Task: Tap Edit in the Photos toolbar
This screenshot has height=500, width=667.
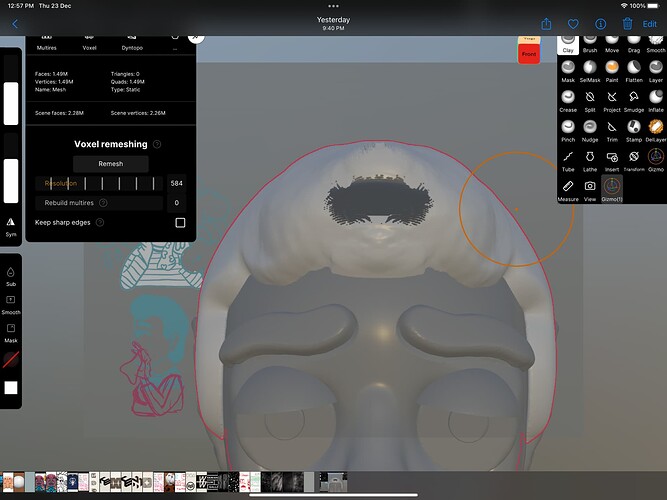Action: (650, 24)
